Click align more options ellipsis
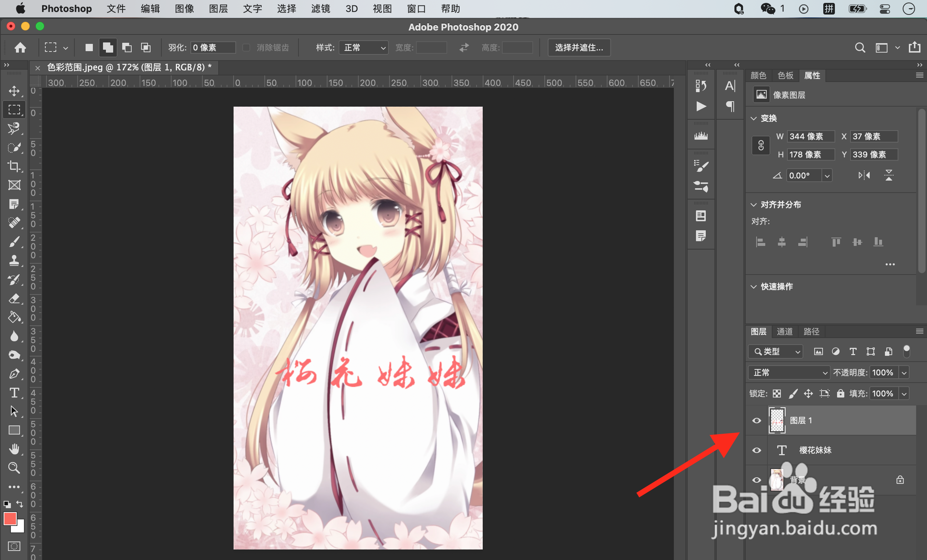 pyautogui.click(x=890, y=264)
